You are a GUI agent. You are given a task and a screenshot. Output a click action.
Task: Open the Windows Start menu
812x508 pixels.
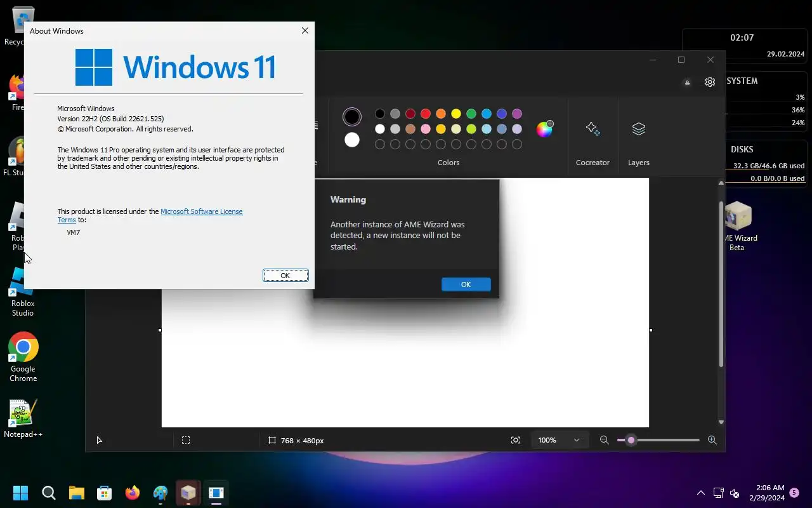tap(20, 493)
